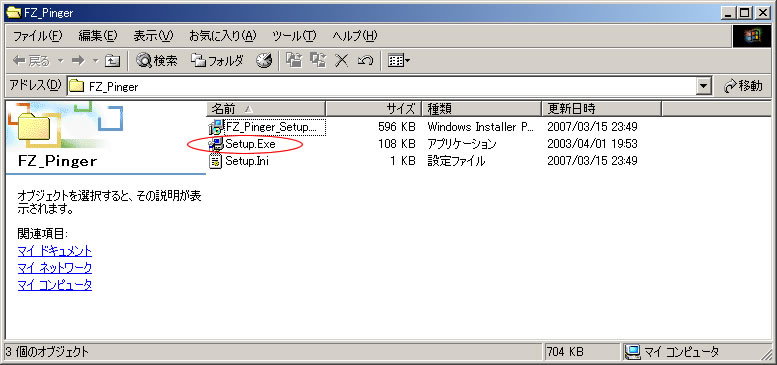Screen dimensions: 777x365
Task: Select the Setup.Exe application icon
Action: (216, 144)
